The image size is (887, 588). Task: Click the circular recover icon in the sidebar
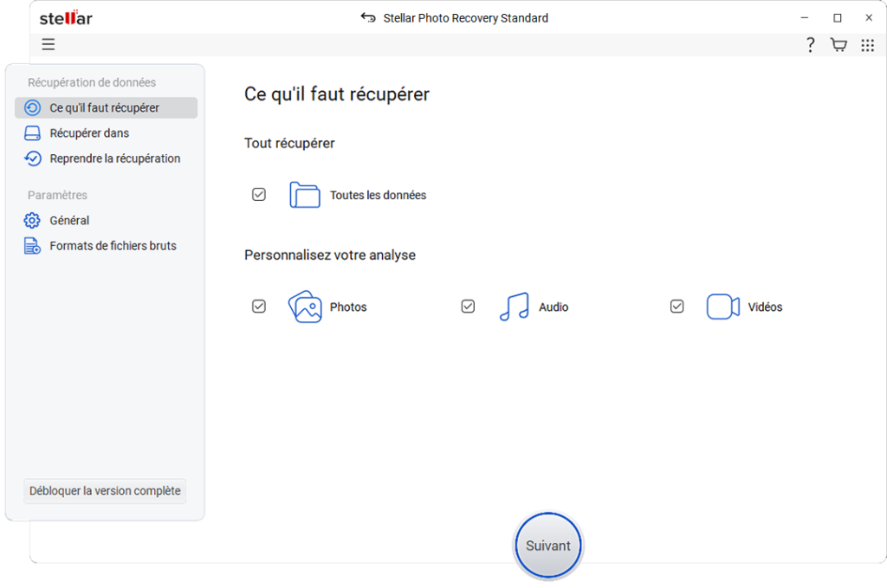[32, 107]
